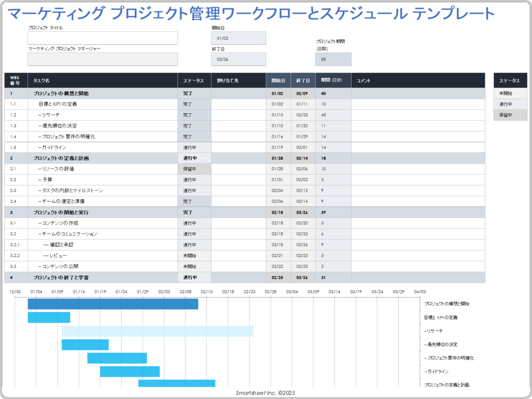Select duration cell 45 in リサーチ row
Screen dimensions: 532x399
tap(333, 115)
